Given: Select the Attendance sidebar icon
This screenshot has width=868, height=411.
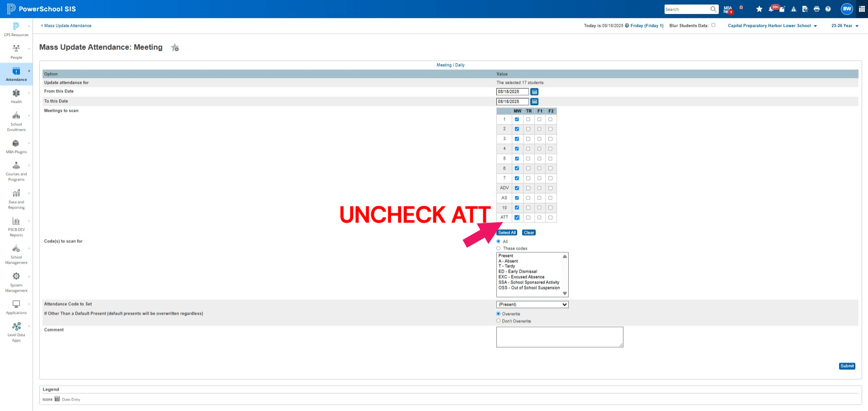Looking at the screenshot, I should 16,71.
